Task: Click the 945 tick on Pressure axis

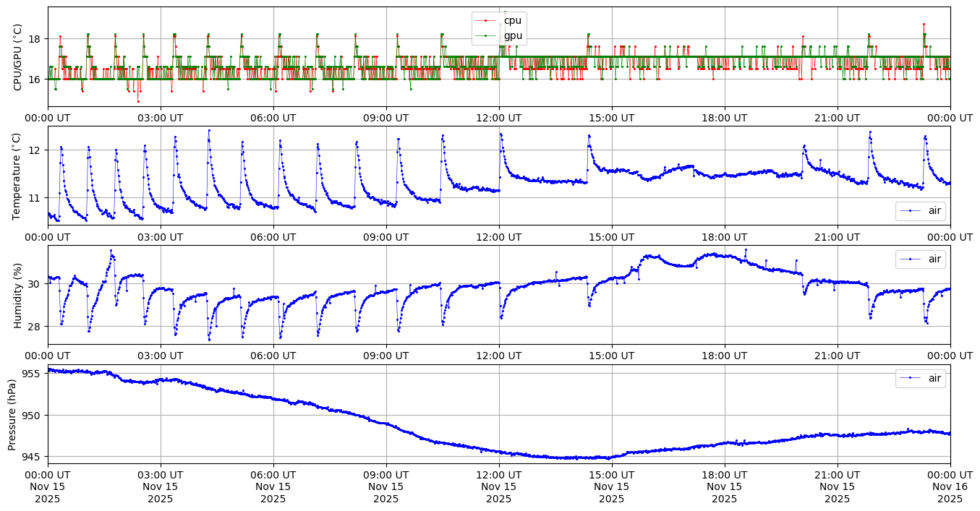Action: click(32, 457)
